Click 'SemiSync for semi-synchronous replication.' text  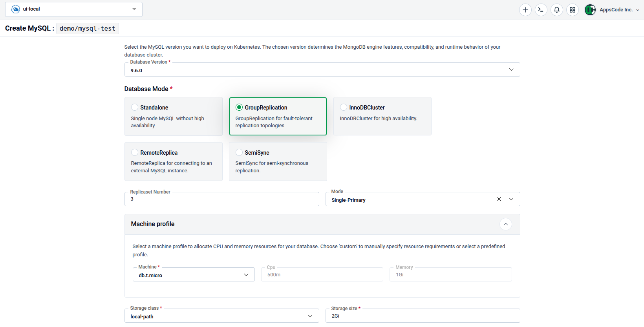click(x=272, y=167)
